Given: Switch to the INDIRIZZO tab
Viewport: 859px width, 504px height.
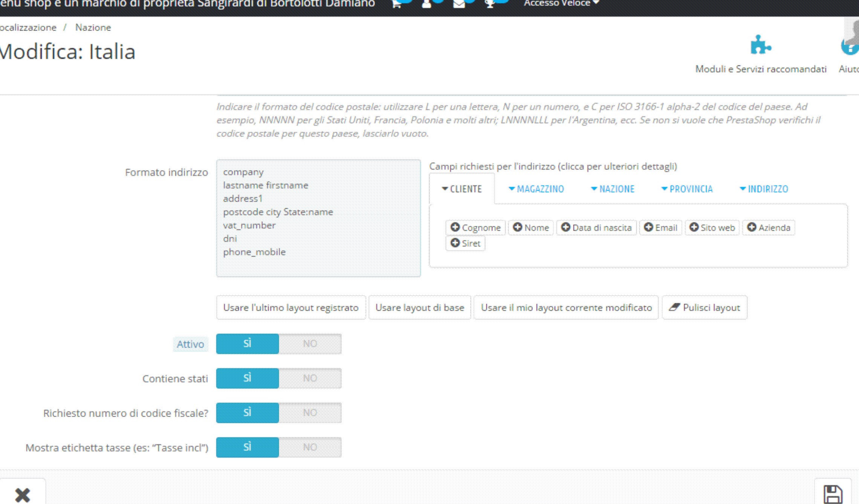Looking at the screenshot, I should point(764,189).
